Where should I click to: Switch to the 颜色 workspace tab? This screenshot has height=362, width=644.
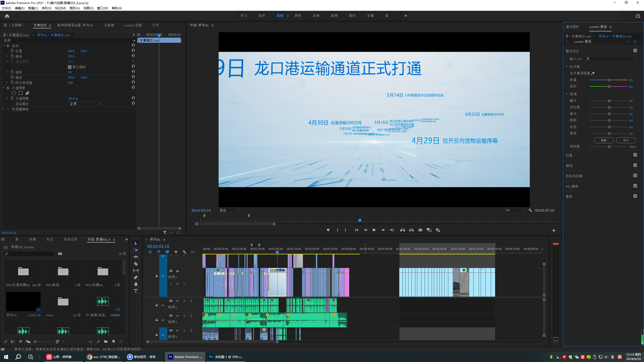(298, 16)
